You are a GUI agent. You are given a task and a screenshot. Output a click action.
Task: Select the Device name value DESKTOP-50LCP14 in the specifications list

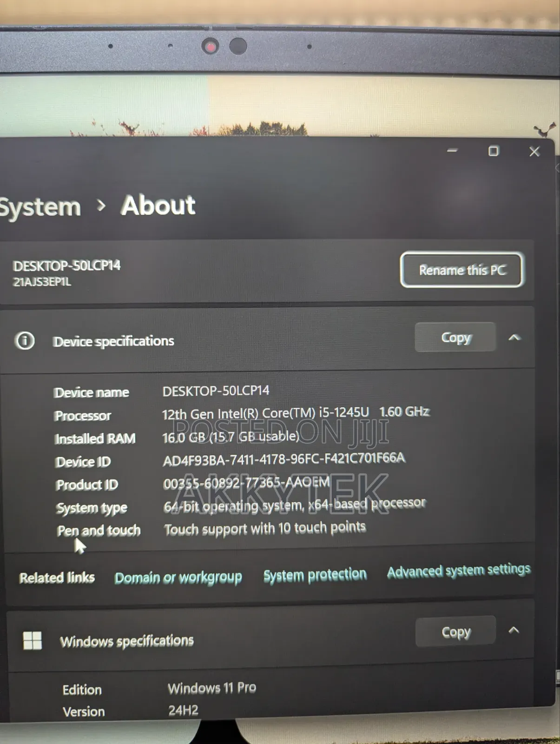[216, 391]
